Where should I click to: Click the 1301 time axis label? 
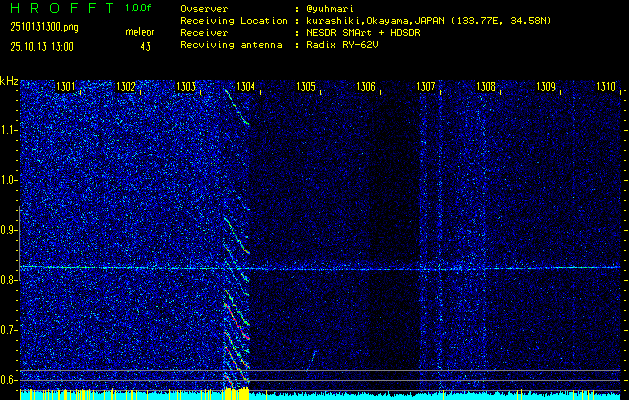coord(65,87)
